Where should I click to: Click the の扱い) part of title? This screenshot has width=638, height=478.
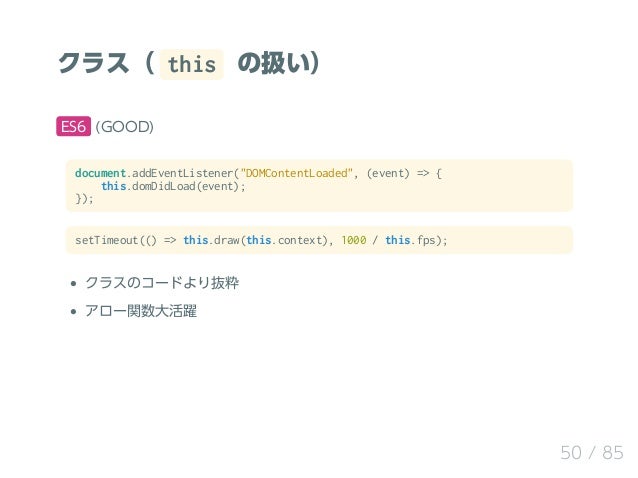coord(279,63)
